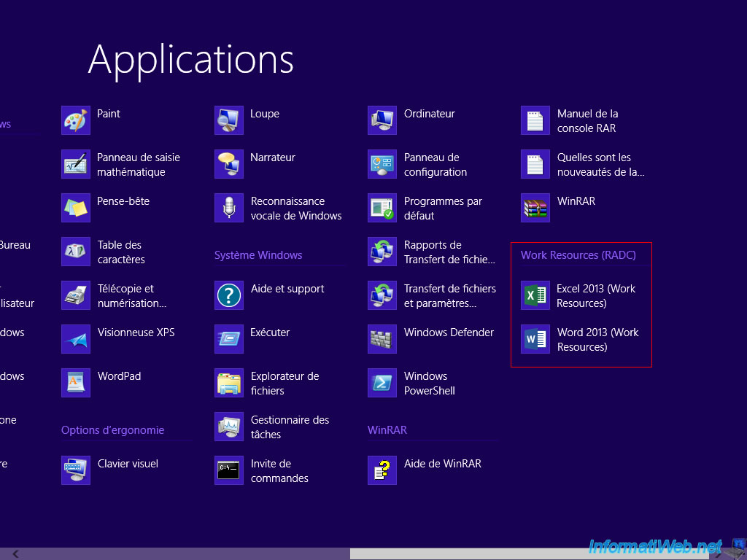The image size is (747, 560).
Task: Launch Word 2013 (Work Resources)
Action: coord(535,339)
